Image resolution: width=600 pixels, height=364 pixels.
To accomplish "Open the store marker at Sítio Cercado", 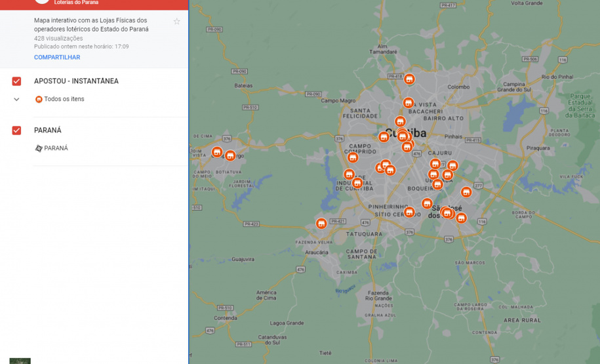I will click(x=409, y=212).
